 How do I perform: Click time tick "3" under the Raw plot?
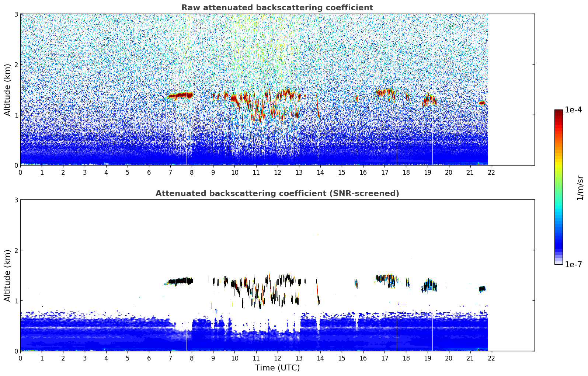point(85,172)
